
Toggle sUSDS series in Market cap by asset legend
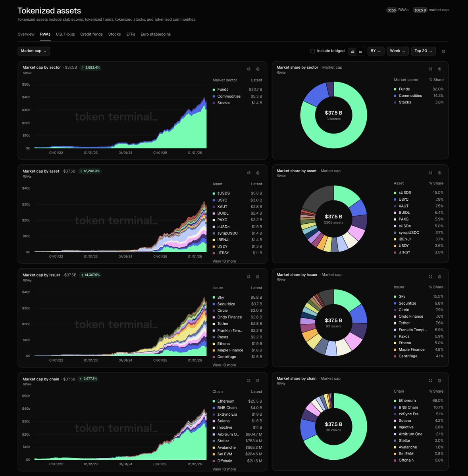[237, 194]
